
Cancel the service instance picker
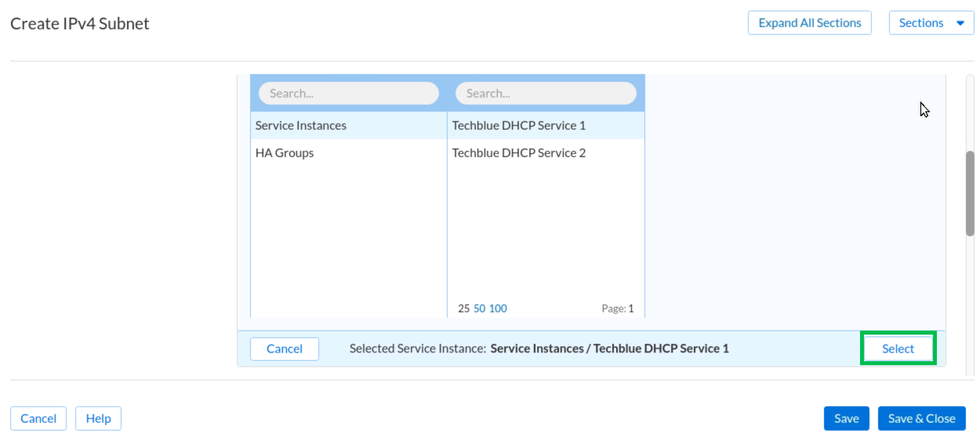(x=284, y=349)
